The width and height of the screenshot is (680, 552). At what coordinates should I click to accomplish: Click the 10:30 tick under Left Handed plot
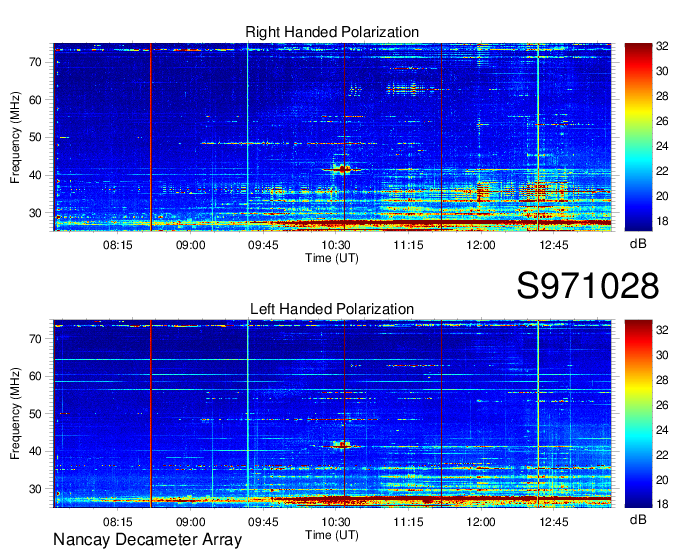336,522
